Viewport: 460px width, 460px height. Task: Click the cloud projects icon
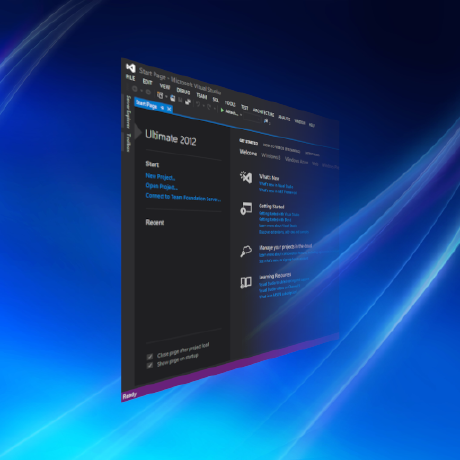pyautogui.click(x=246, y=251)
